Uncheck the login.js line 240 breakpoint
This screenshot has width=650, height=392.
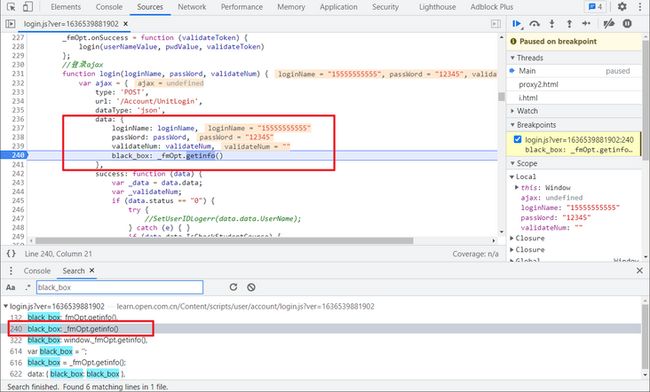click(x=517, y=140)
